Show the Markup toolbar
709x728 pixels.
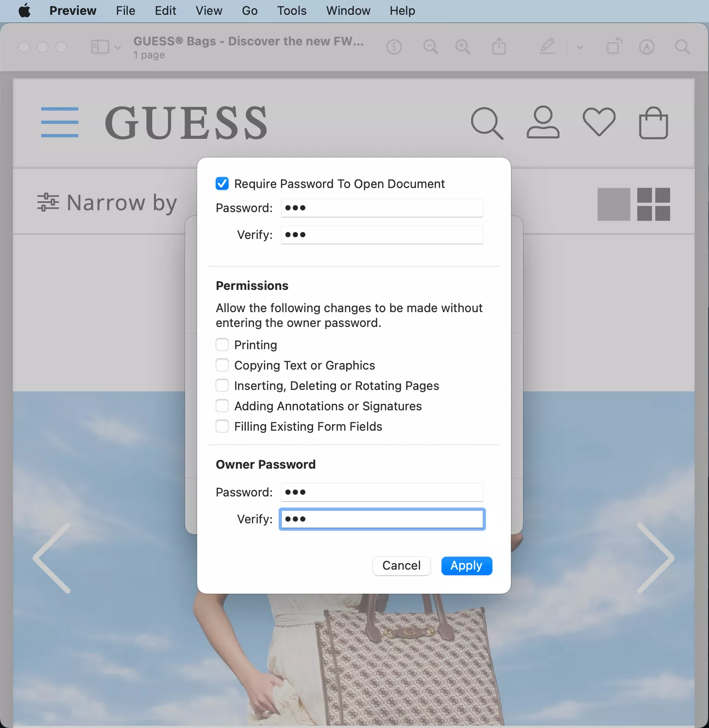pos(647,47)
